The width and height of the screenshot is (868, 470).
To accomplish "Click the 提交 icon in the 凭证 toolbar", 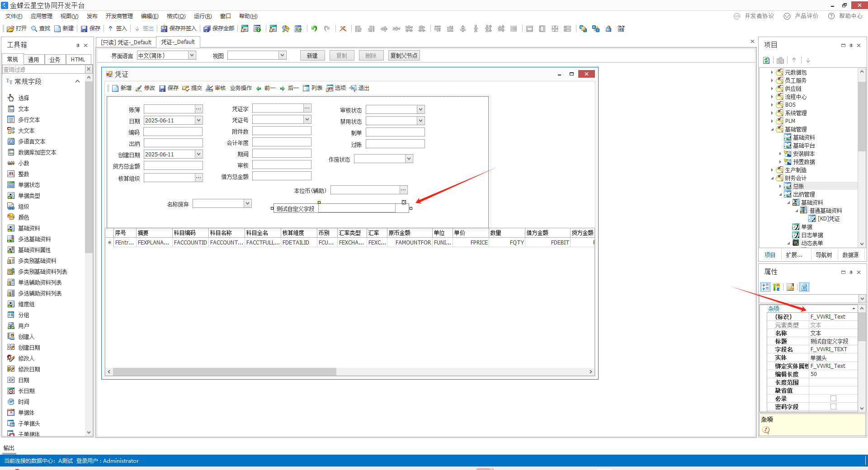I will (186, 88).
